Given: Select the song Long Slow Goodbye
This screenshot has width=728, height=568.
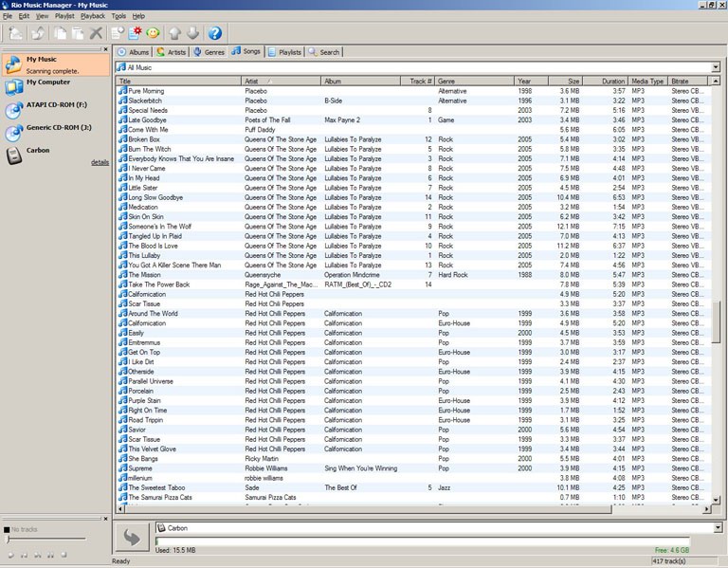Looking at the screenshot, I should tap(413, 197).
